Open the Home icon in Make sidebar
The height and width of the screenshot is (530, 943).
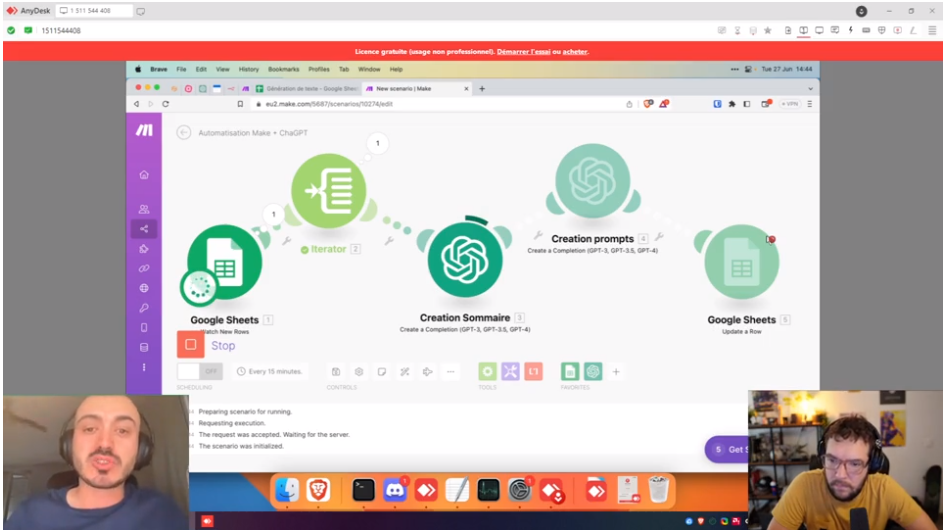pyautogui.click(x=144, y=175)
